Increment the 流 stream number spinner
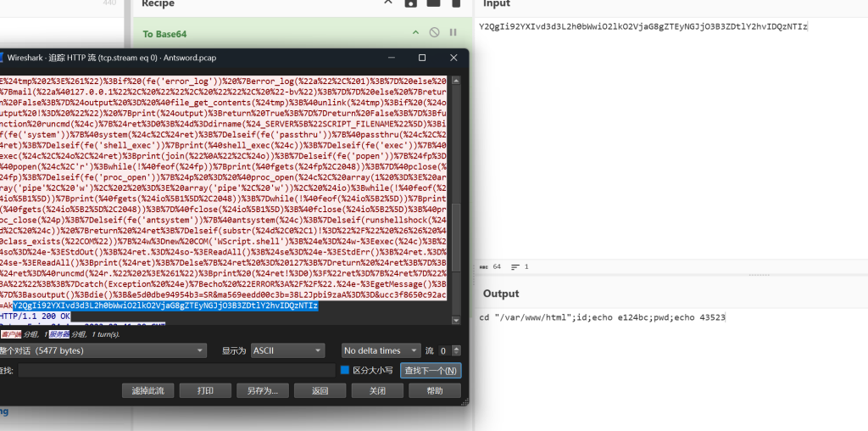Screen dimensions: 868x431 458,348
